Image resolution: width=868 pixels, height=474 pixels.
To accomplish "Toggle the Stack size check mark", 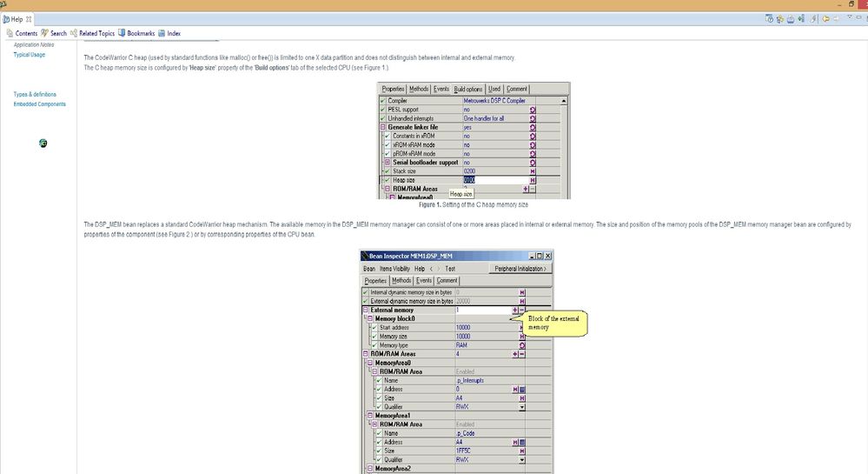I will click(388, 171).
